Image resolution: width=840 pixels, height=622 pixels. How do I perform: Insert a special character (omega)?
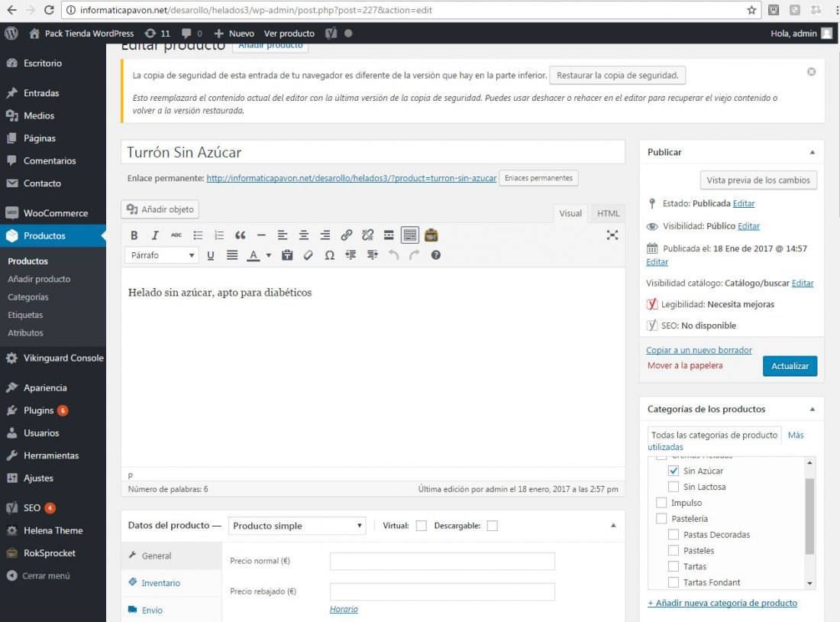[329, 255]
